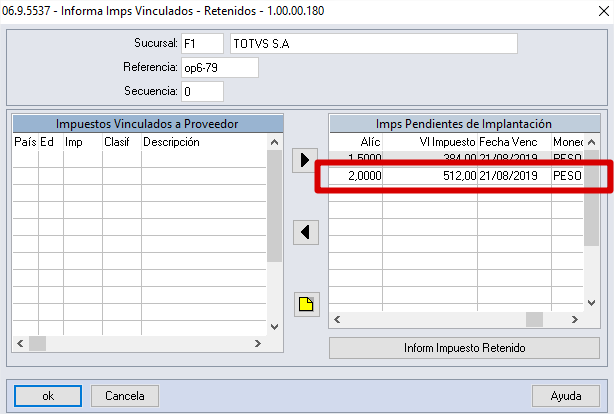
Task: Click right arrow of Vinculados horizontal scrollbar
Action: coord(258,343)
